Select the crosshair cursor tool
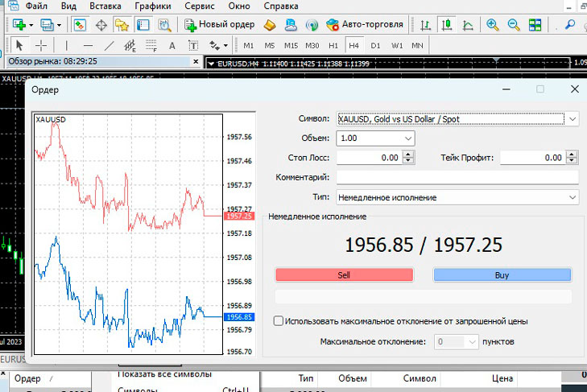This screenshot has width=587, height=392. click(42, 45)
